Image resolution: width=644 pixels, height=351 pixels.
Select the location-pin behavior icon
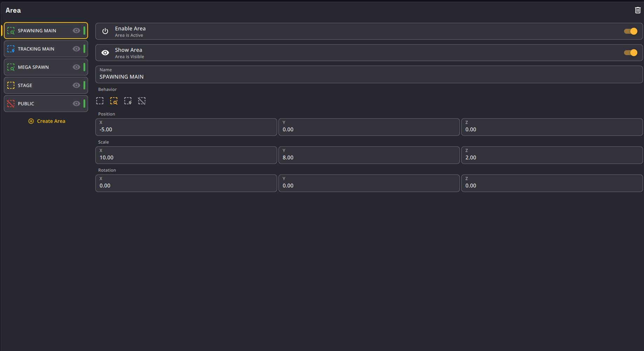(128, 101)
